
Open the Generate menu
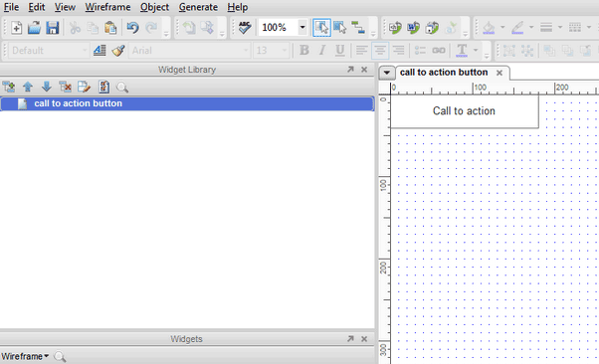198,7
